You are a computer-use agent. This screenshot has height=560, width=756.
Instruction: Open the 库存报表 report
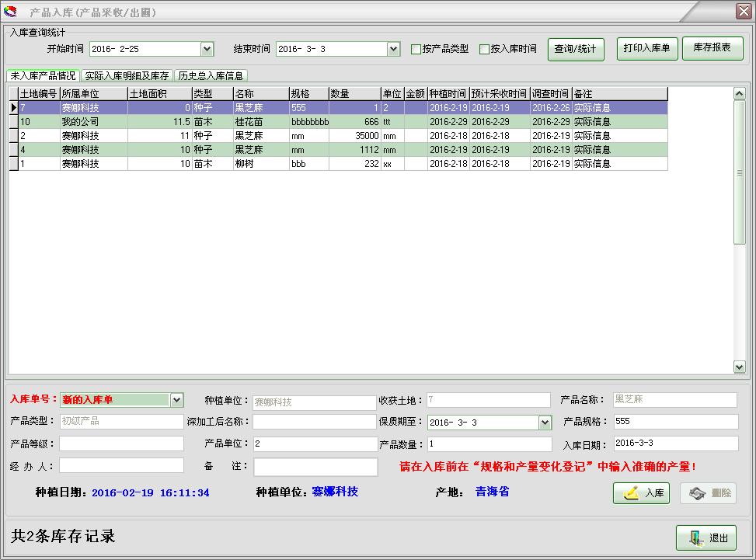tap(712, 48)
